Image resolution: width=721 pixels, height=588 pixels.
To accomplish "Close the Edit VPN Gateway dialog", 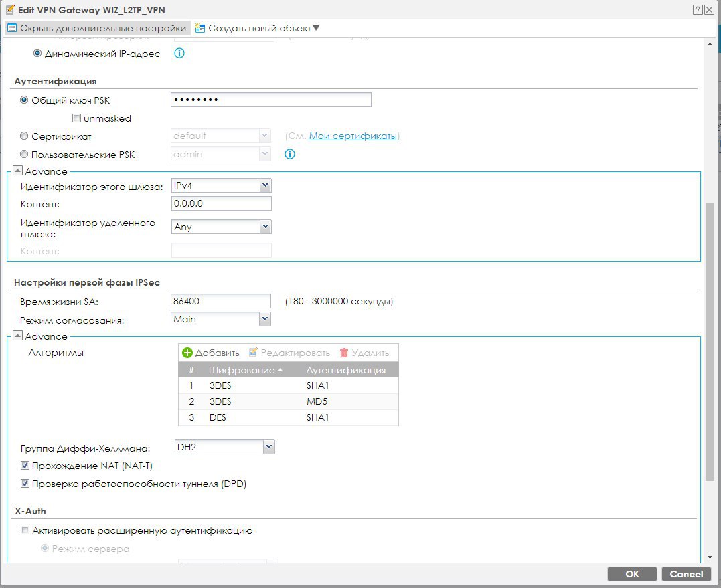I will tap(709, 9).
